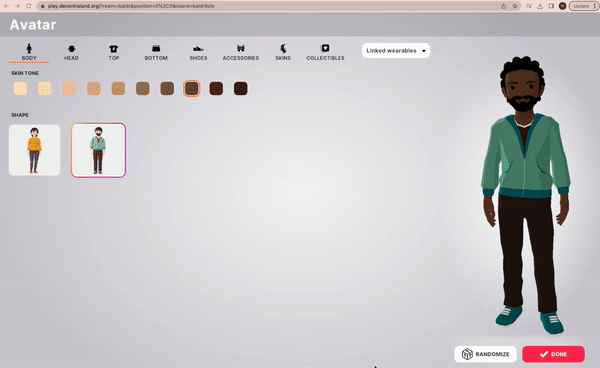
Task: Reload the page with browser refresh icon
Action: (x=29, y=6)
